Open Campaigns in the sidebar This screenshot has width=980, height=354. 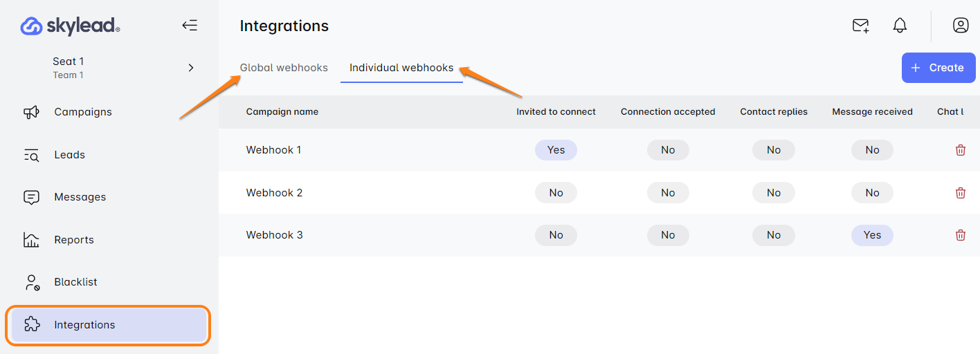82,112
